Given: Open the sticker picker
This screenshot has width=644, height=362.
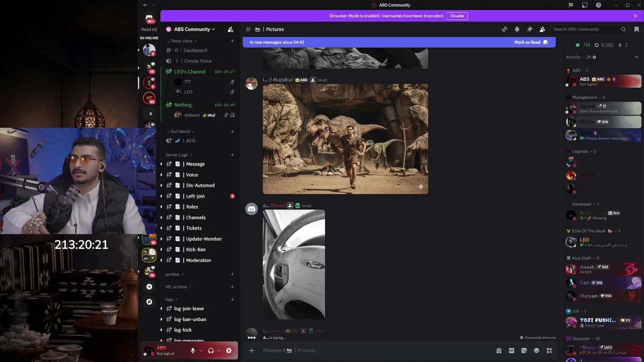Looking at the screenshot, I should coord(524,350).
